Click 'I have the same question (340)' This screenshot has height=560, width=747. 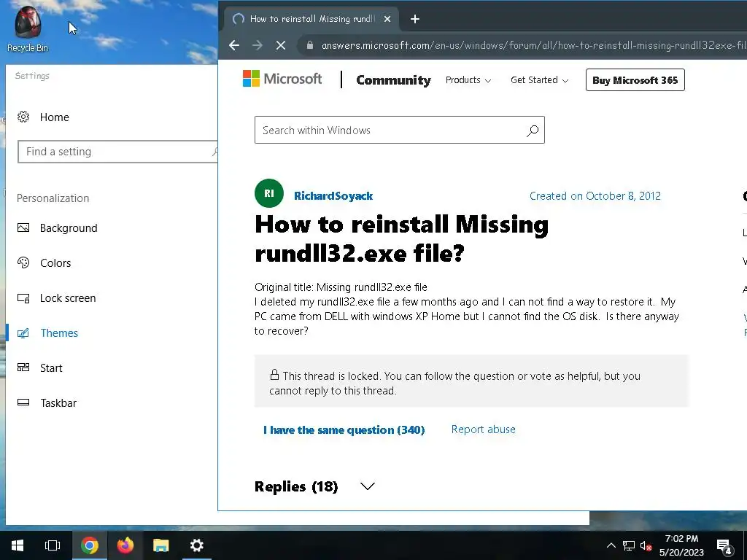[x=344, y=430]
